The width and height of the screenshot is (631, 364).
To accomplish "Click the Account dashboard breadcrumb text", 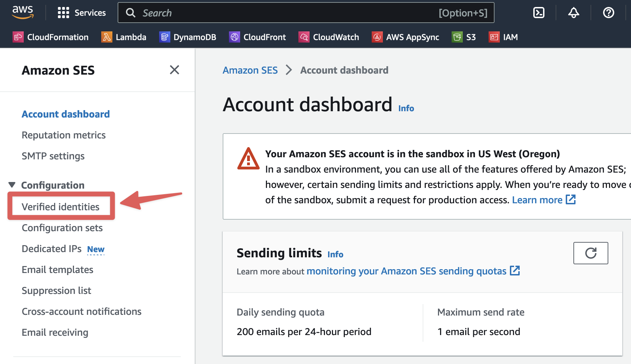I will click(x=344, y=70).
